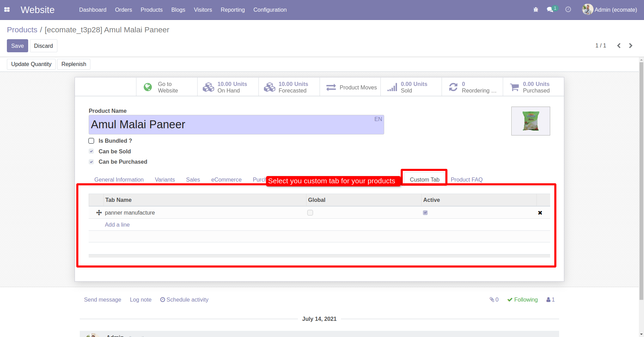The image size is (644, 337).
Task: Click Active column header
Action: point(479,200)
